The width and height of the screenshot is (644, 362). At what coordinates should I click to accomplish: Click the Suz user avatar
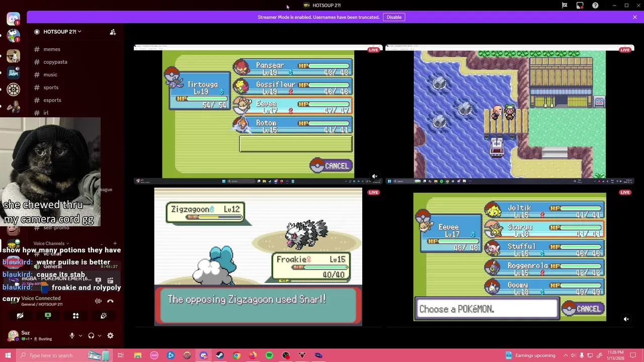tap(13, 335)
